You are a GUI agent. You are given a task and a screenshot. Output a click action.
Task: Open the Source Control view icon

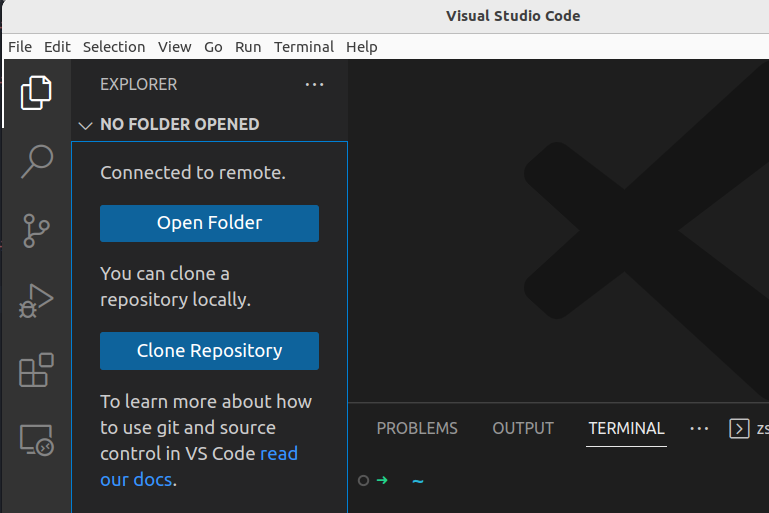36,230
